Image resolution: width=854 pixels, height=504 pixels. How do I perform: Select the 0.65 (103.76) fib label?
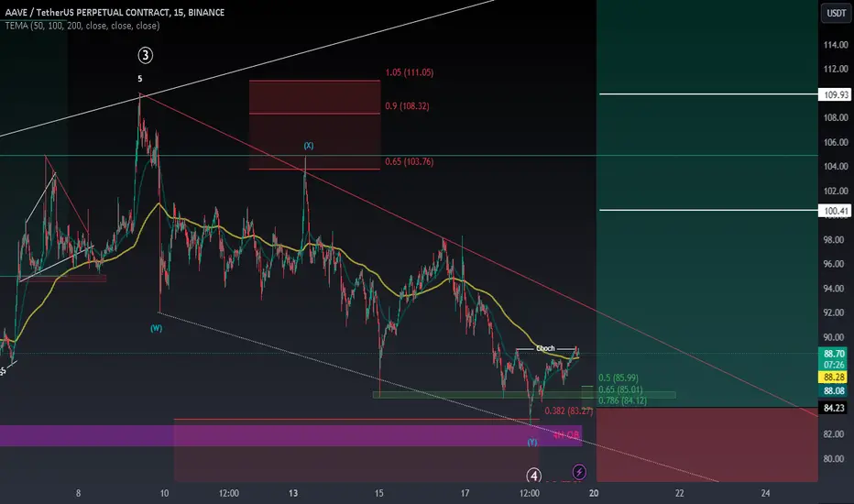point(409,162)
